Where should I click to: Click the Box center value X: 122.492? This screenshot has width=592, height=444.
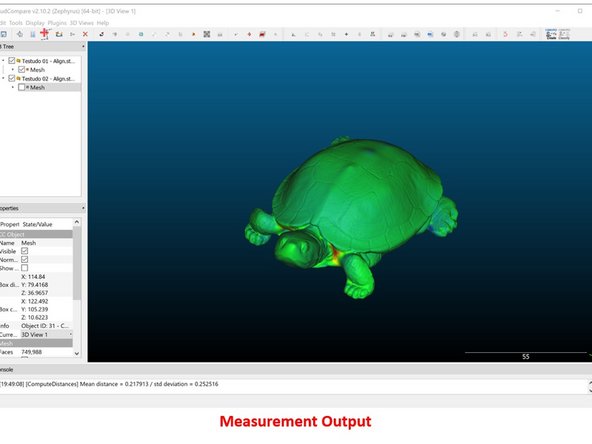pos(35,301)
